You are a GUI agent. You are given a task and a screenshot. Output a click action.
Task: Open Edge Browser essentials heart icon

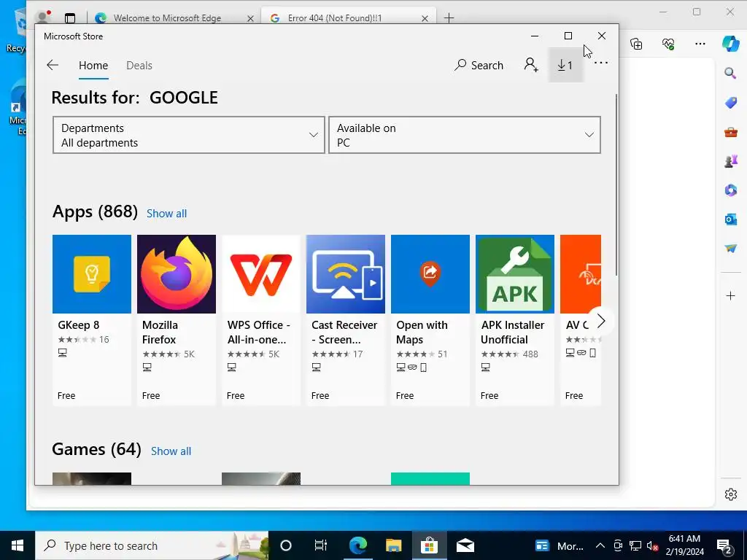[x=668, y=44]
